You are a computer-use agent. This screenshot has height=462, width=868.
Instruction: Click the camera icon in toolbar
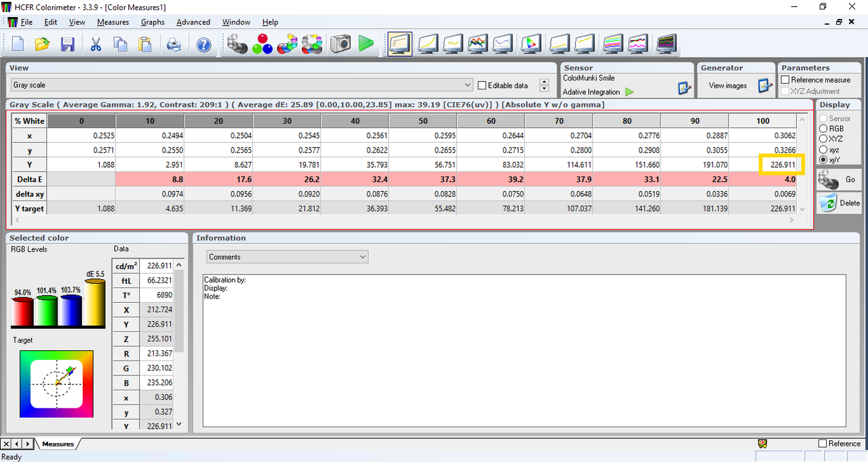(x=340, y=44)
